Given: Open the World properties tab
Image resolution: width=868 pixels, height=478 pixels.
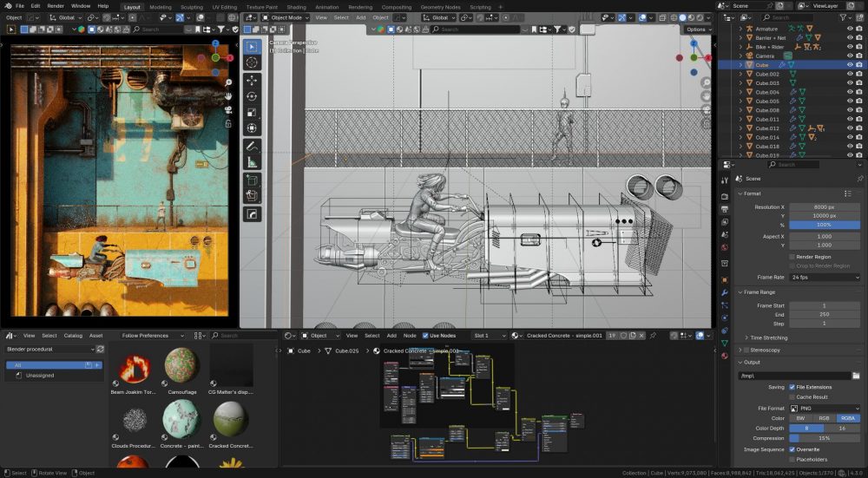Looking at the screenshot, I should point(725,247).
